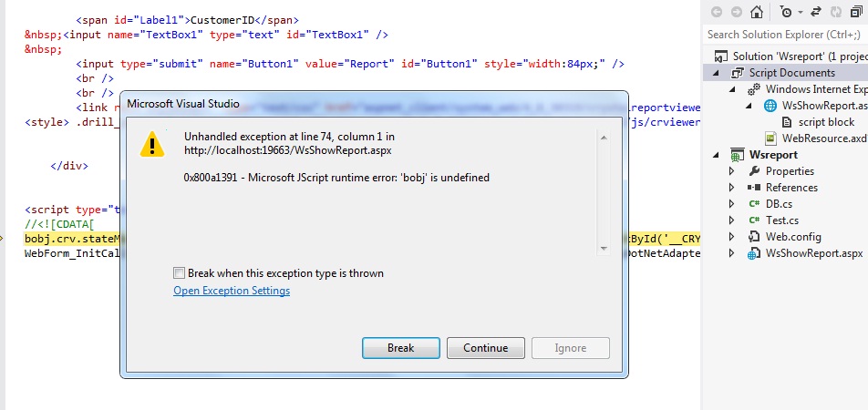Select 'Properties' tree item label
Image resolution: width=868 pixels, height=410 pixels.
pyautogui.click(x=790, y=171)
